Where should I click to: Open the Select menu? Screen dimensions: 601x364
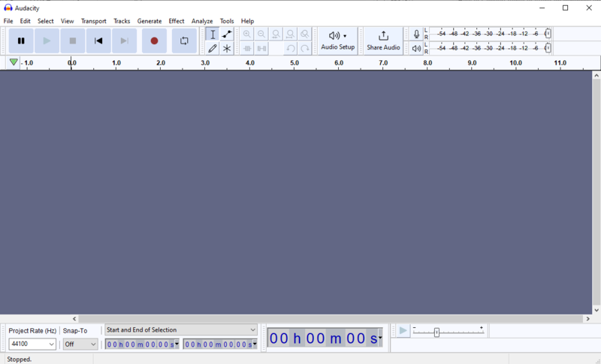(x=46, y=21)
